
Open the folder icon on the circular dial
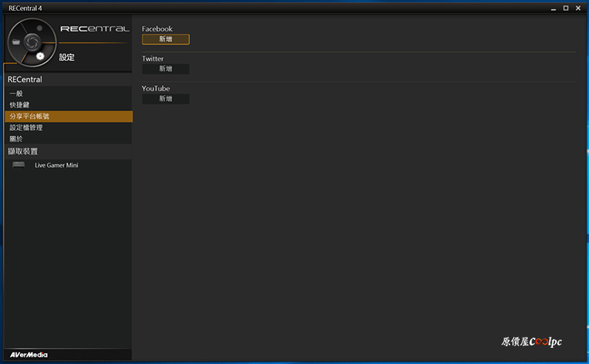click(15, 42)
